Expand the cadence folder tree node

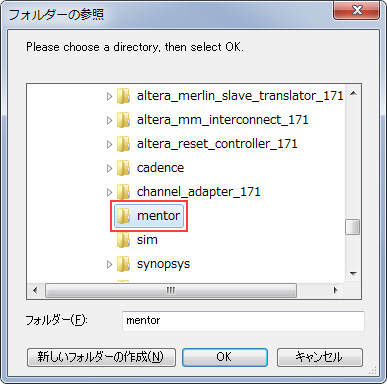click(109, 169)
